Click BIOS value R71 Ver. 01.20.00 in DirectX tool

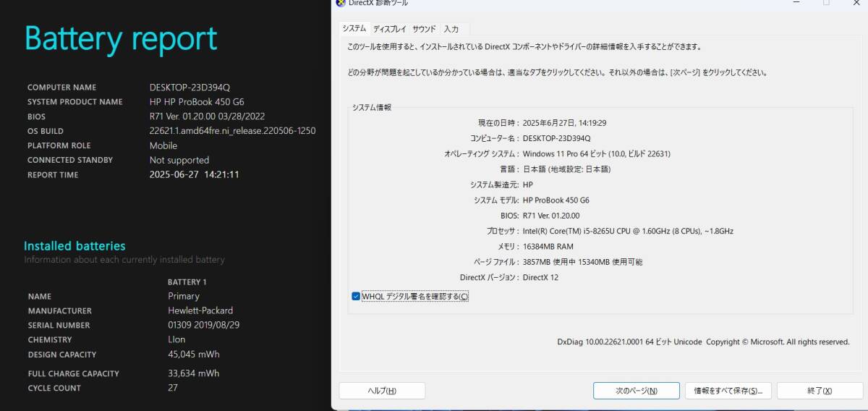tap(550, 216)
